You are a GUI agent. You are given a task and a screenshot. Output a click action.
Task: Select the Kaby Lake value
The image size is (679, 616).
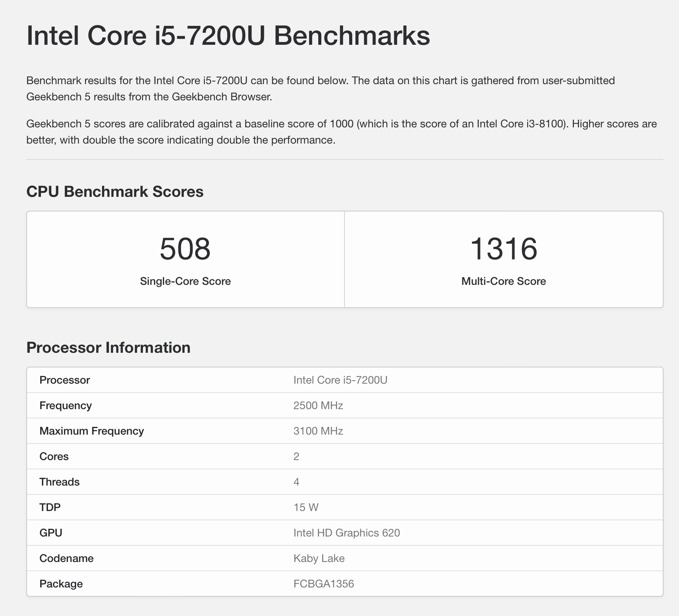pos(319,558)
